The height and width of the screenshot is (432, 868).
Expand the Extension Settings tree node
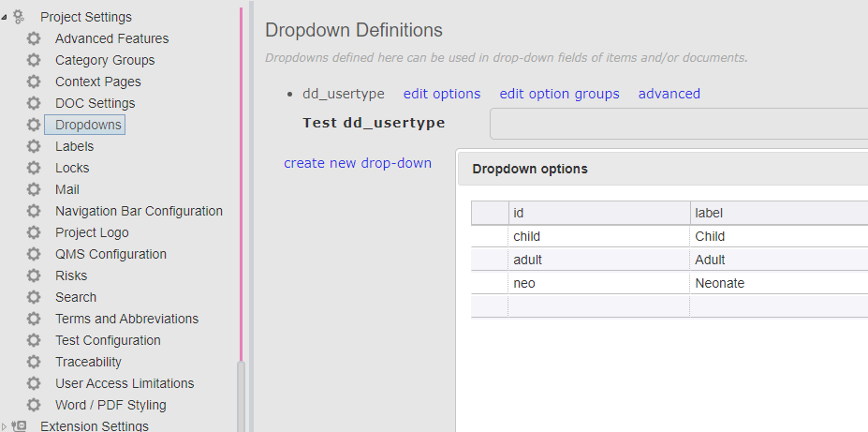[5, 426]
